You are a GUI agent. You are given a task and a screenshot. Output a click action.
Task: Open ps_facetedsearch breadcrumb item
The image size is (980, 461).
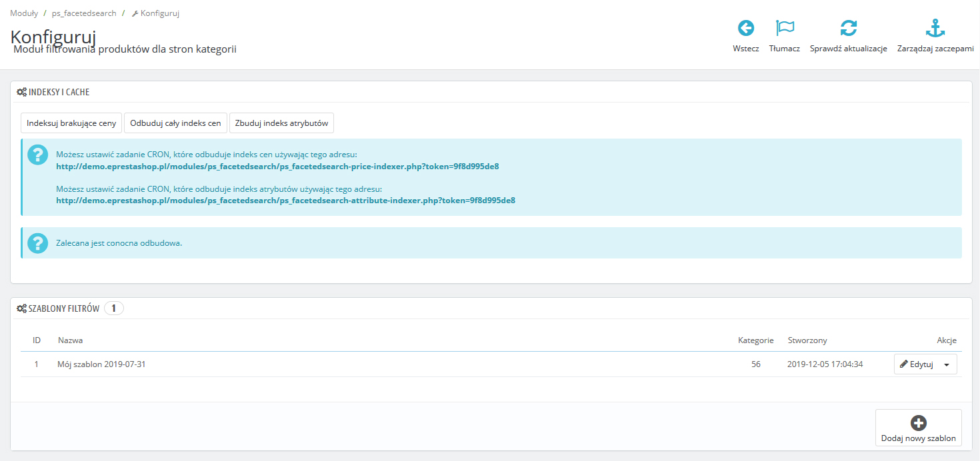pyautogui.click(x=84, y=13)
